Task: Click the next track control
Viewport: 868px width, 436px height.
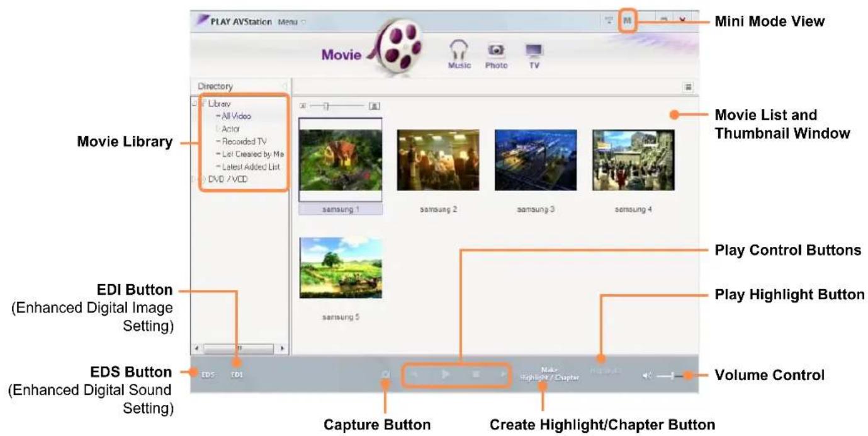Action: [x=502, y=374]
